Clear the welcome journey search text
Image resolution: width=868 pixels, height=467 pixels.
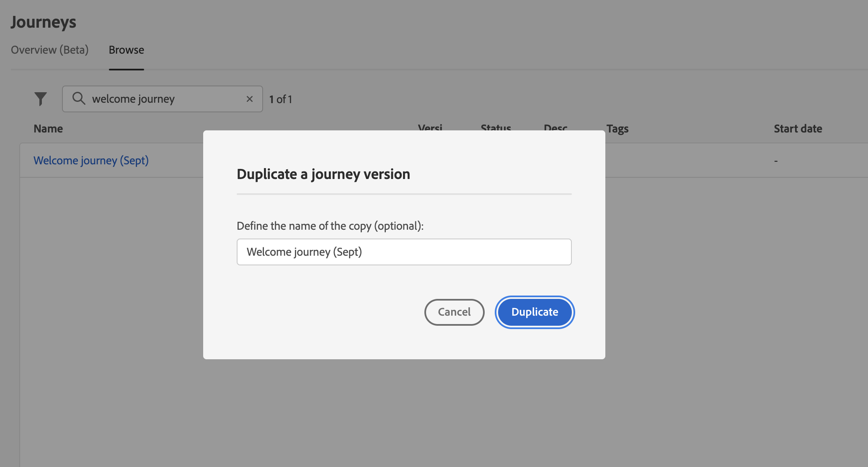pos(249,99)
